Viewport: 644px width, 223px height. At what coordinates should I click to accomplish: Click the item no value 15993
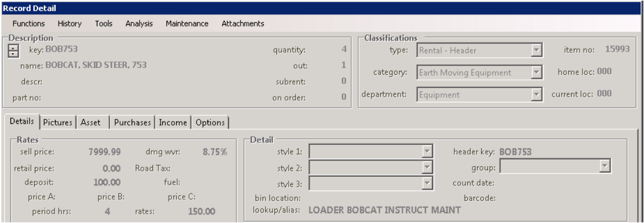(617, 49)
